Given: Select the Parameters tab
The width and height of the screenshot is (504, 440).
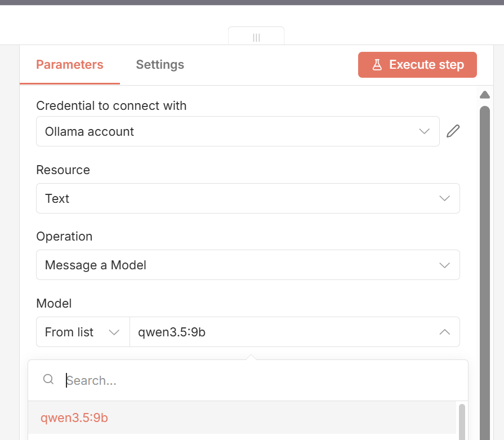Looking at the screenshot, I should (70, 65).
